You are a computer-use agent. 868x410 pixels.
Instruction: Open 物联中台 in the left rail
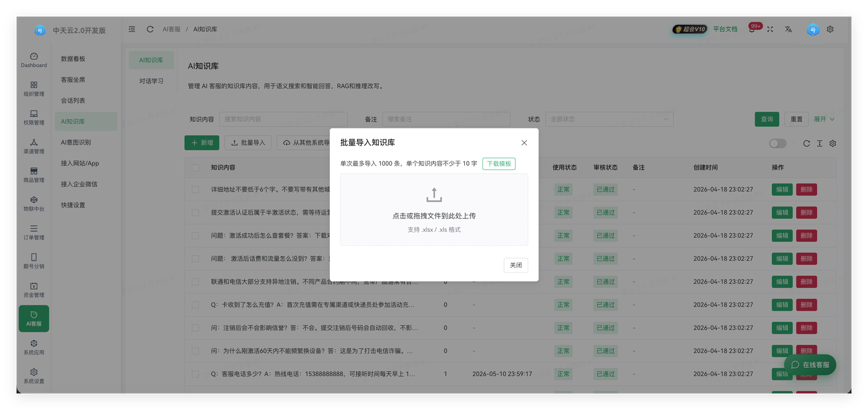click(33, 203)
